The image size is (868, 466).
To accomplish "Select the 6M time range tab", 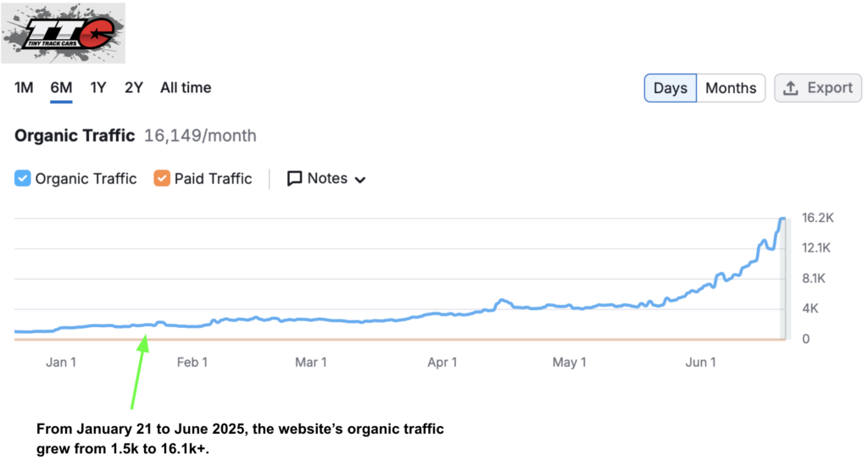I will pyautogui.click(x=61, y=87).
